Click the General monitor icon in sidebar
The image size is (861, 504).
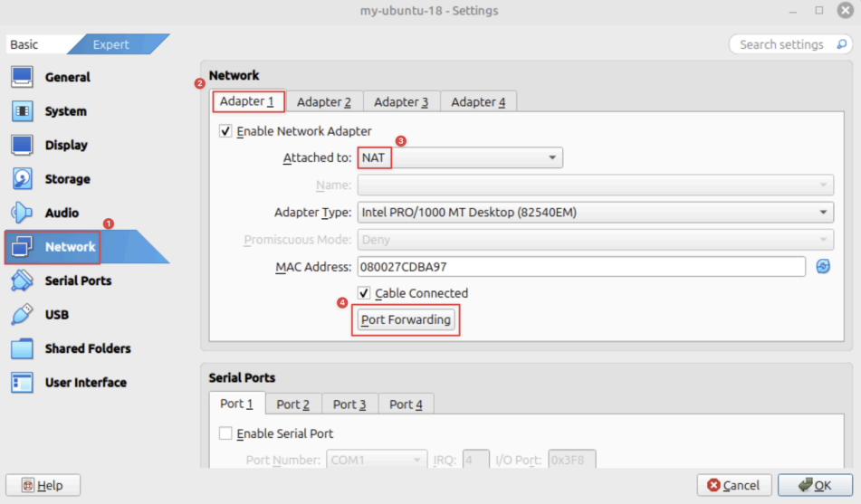click(22, 77)
